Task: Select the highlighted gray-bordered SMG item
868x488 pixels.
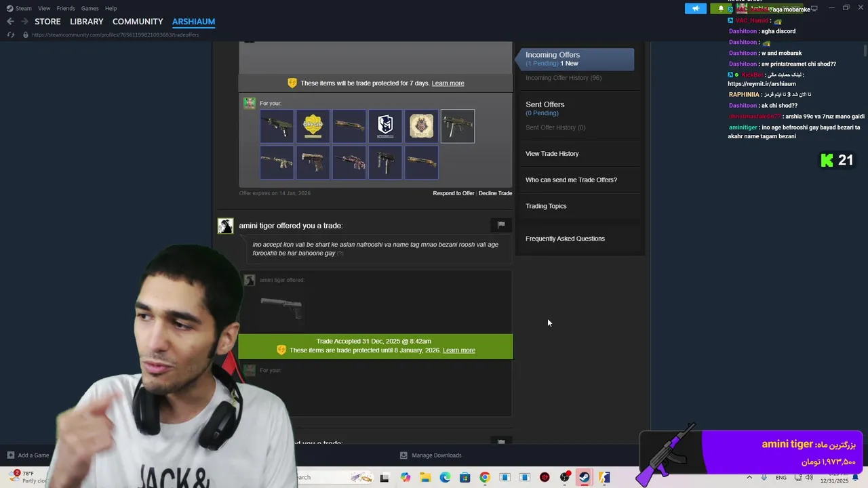Action: (x=458, y=126)
